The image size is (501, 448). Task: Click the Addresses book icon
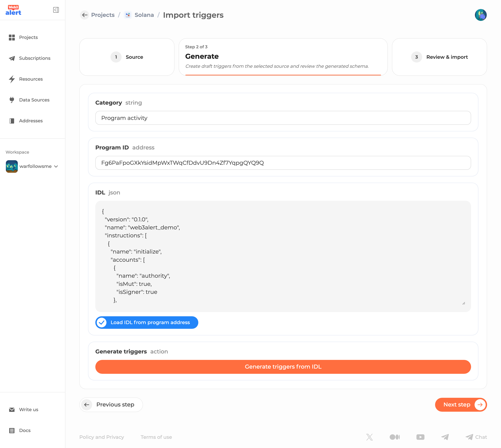click(12, 121)
